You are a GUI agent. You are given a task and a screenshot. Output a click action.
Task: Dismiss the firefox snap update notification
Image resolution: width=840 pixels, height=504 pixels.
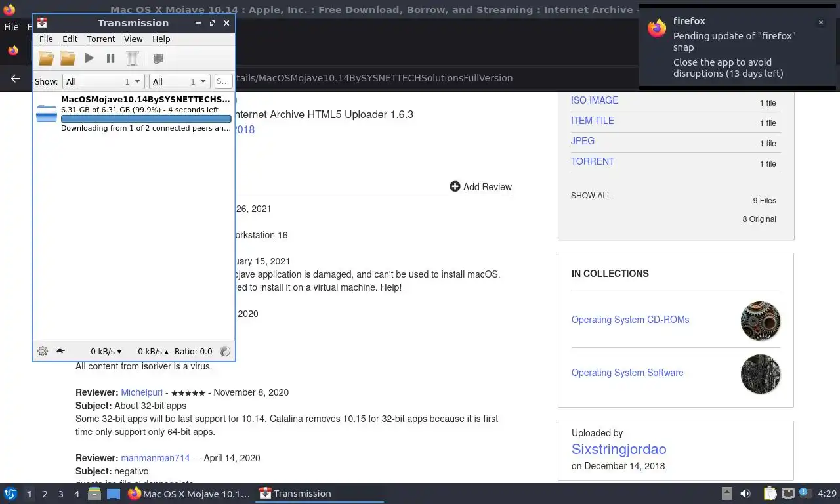click(820, 22)
